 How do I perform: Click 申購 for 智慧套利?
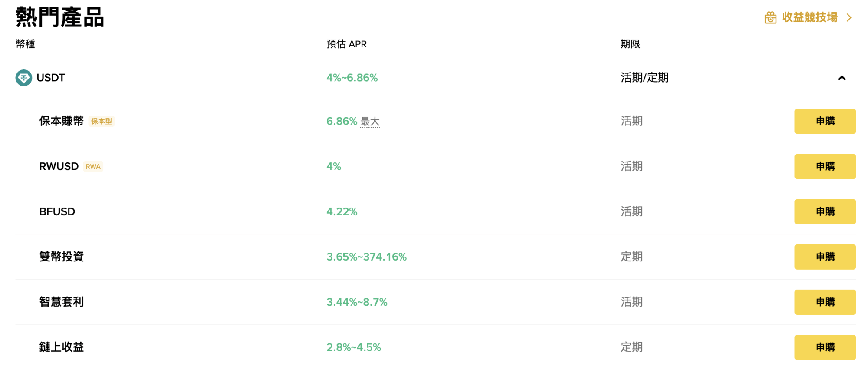tap(825, 302)
